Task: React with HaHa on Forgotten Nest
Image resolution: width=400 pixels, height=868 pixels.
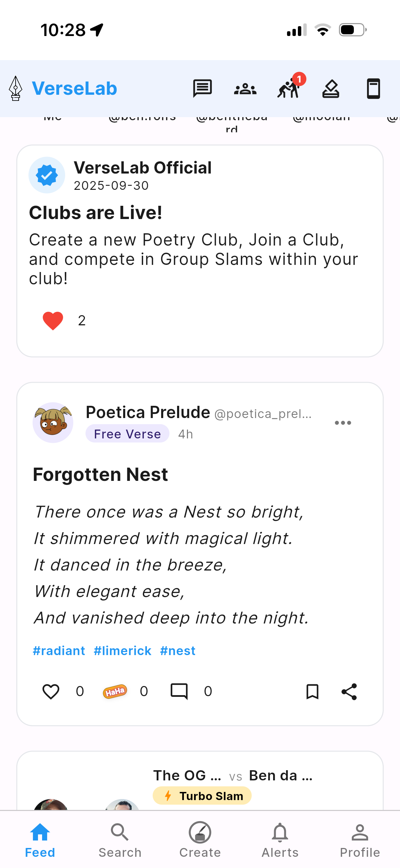Action: pos(114,691)
